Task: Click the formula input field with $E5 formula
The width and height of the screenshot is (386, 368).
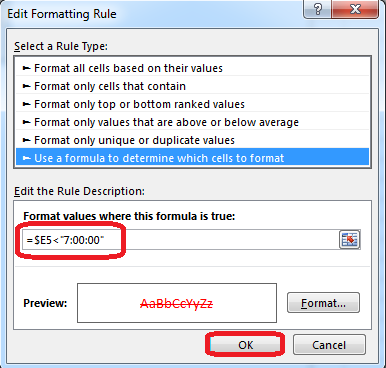Action: click(x=180, y=240)
